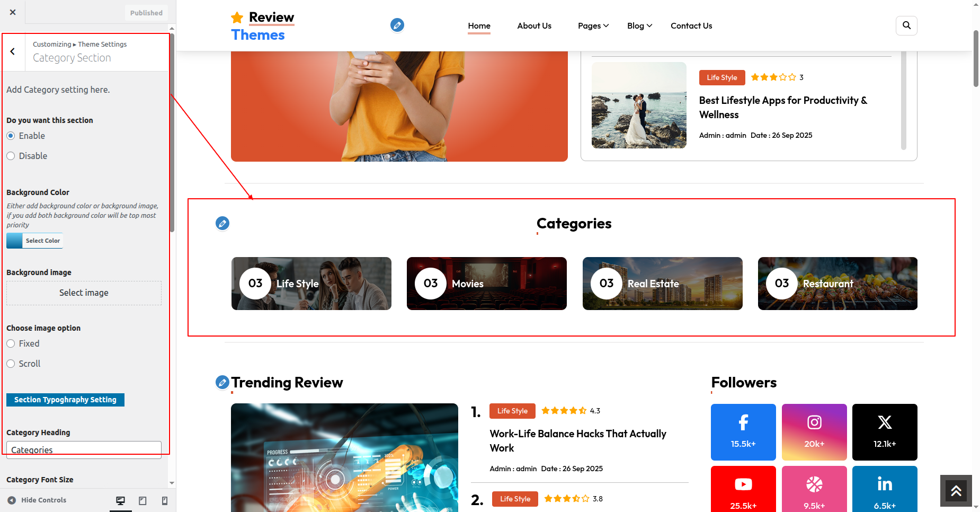Click the X (Twitter) followers tile
980x512 pixels.
point(885,432)
